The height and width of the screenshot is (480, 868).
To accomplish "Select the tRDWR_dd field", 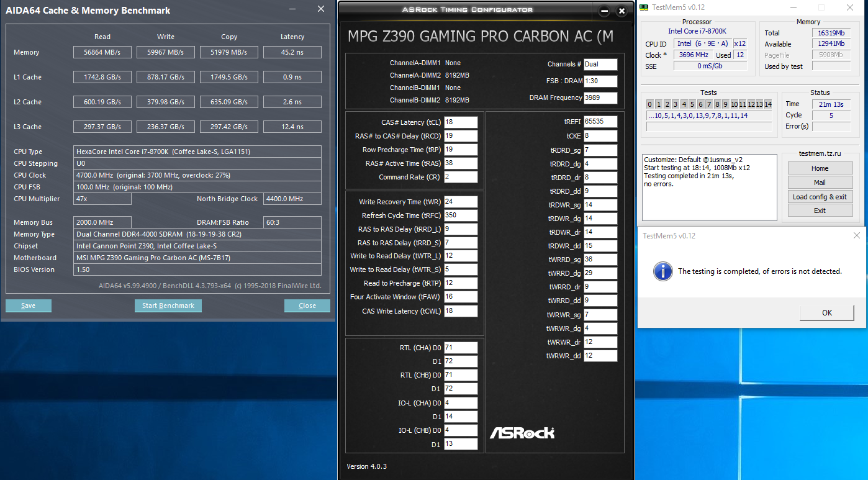I will point(600,246).
